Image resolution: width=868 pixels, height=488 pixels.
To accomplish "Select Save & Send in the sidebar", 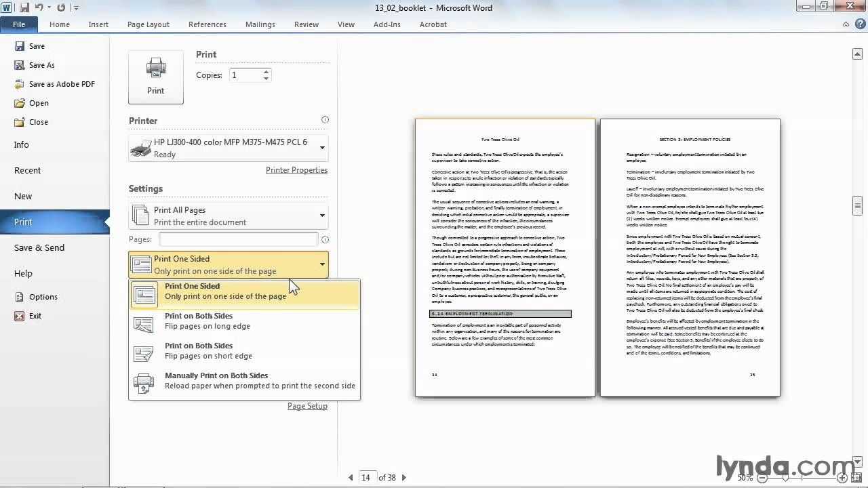I will point(39,247).
